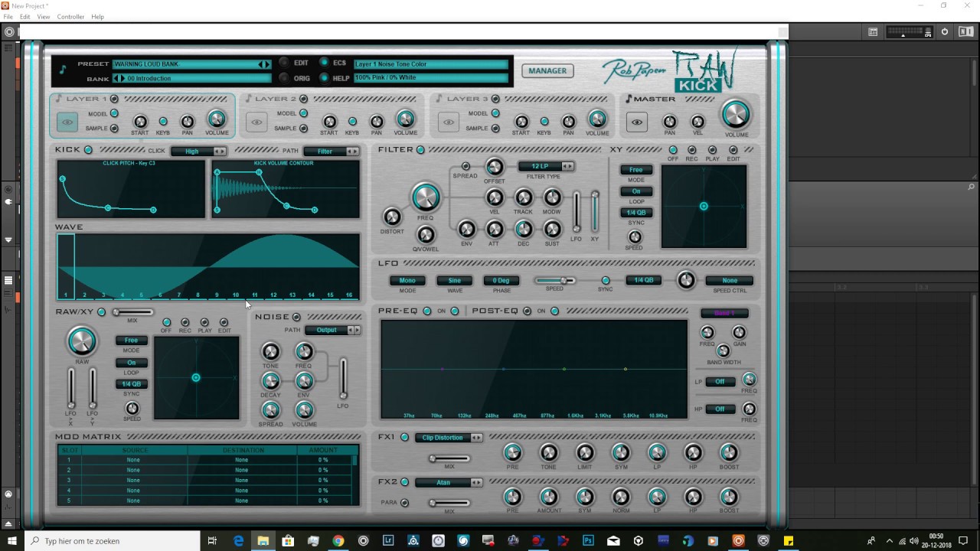
Task: Open the Noise PATH dropdown showing Output
Action: click(x=333, y=330)
